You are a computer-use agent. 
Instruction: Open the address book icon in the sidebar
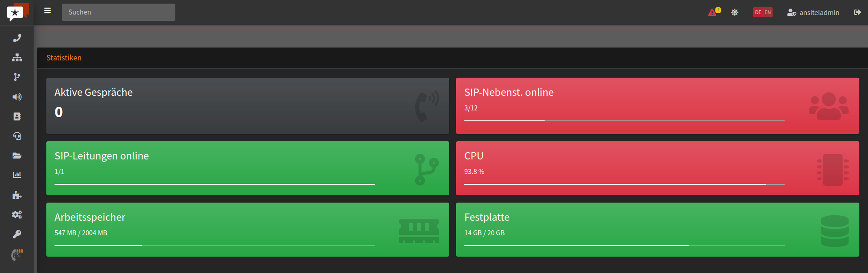coord(17,116)
